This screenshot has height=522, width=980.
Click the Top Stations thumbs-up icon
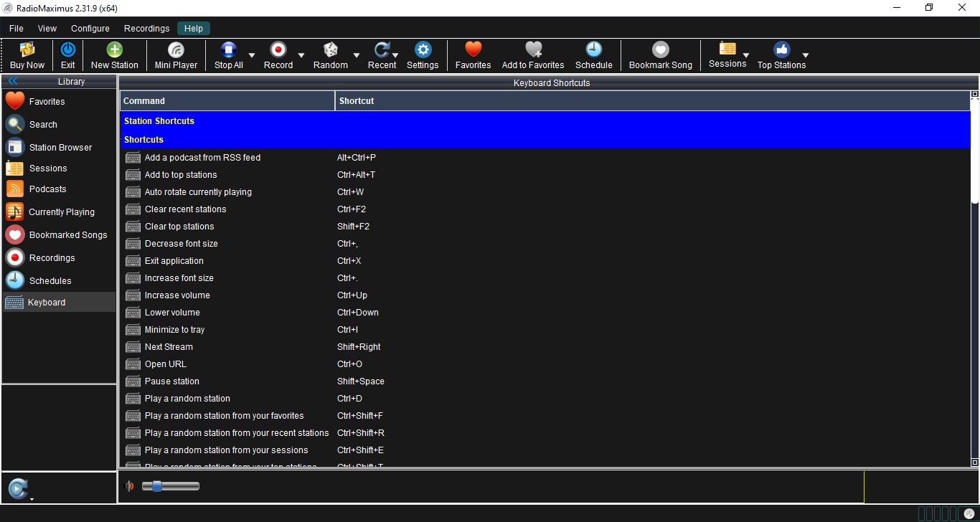tap(782, 49)
